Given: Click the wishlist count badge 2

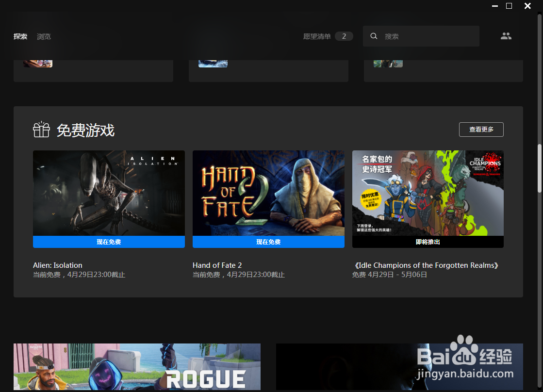Looking at the screenshot, I should click(x=344, y=36).
